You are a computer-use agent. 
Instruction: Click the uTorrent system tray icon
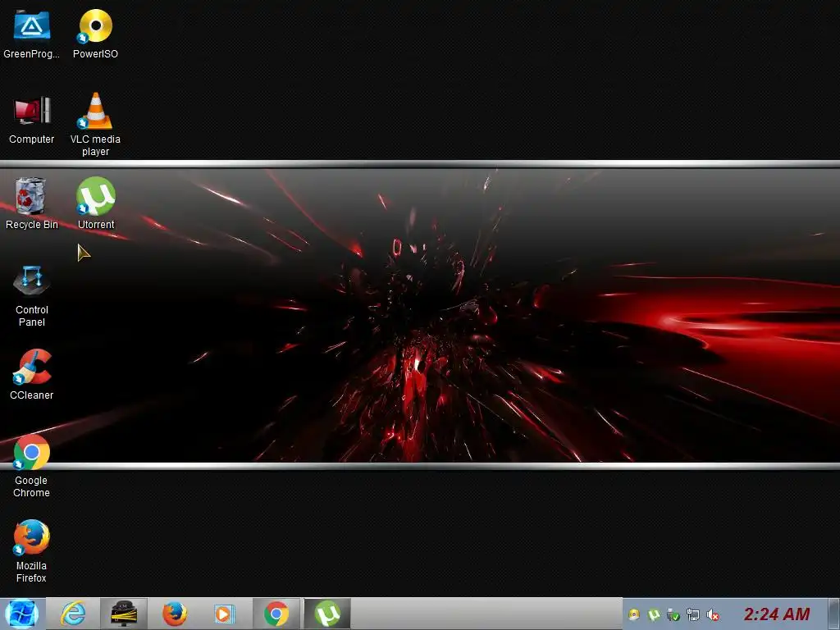tap(654, 614)
